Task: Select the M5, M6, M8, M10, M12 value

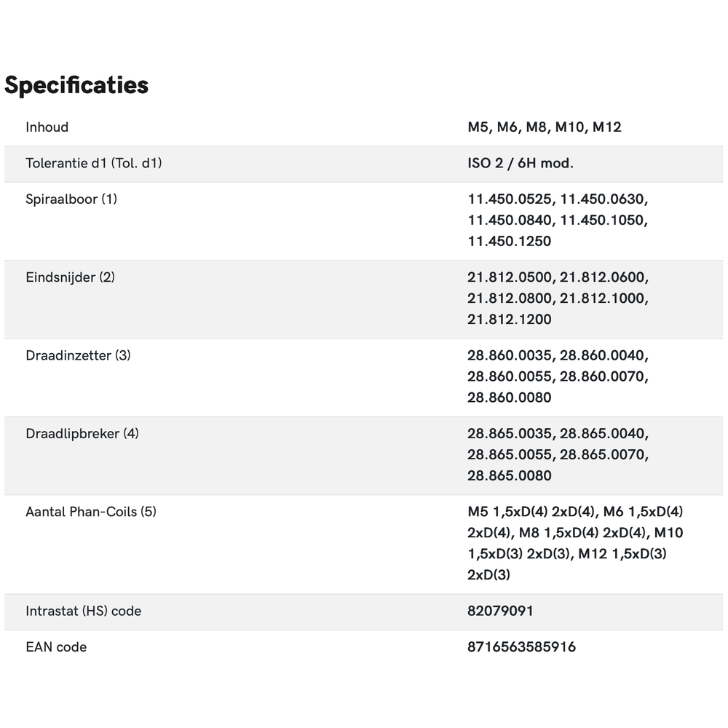Action: (544, 127)
